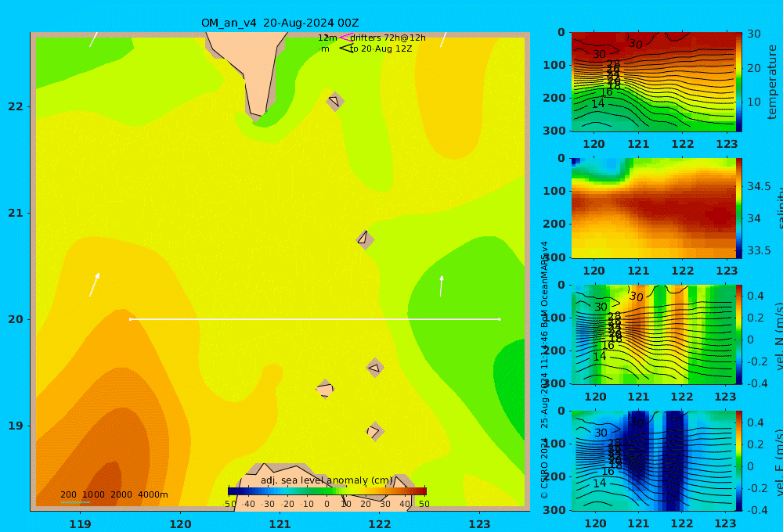Click the 'to 20 Aug 12Z' legend text
This screenshot has width=783, height=532.
[381, 49]
